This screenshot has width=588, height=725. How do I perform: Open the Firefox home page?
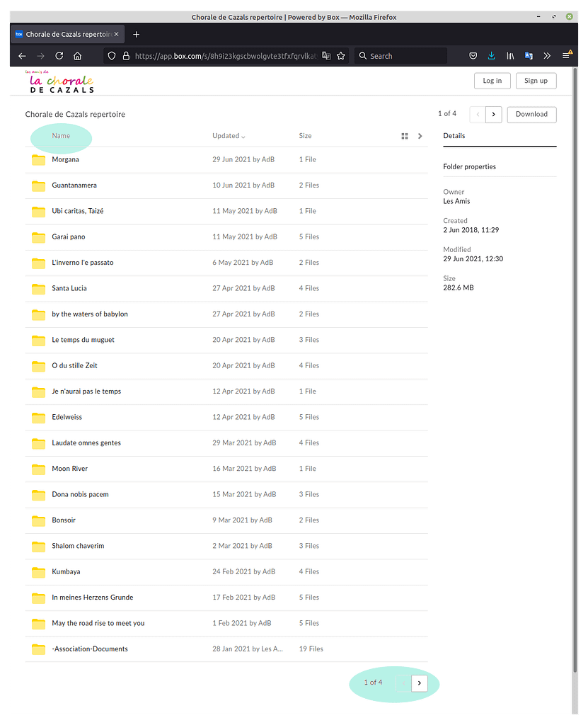click(78, 56)
